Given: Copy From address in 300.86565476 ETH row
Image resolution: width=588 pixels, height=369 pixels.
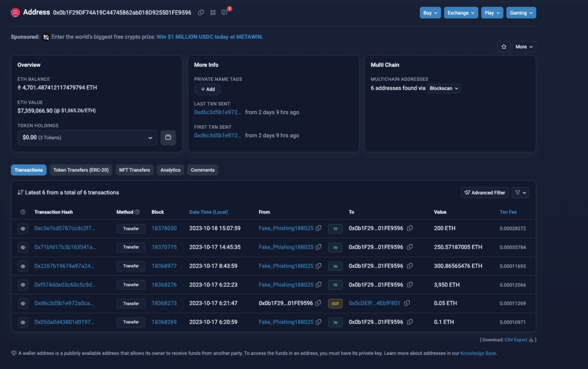Looking at the screenshot, I should click(x=318, y=266).
